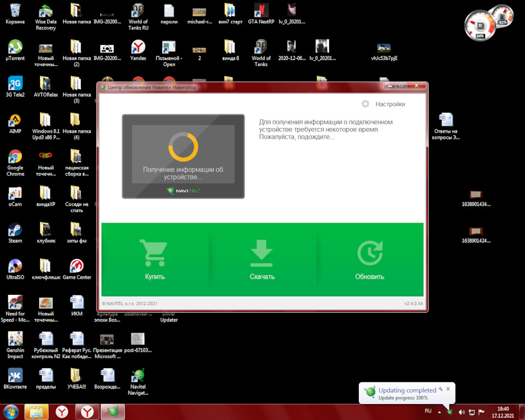Viewport: 525px width, 420px height.
Task: Select the GTA NextRP desktop shortcut
Action: (x=261, y=14)
